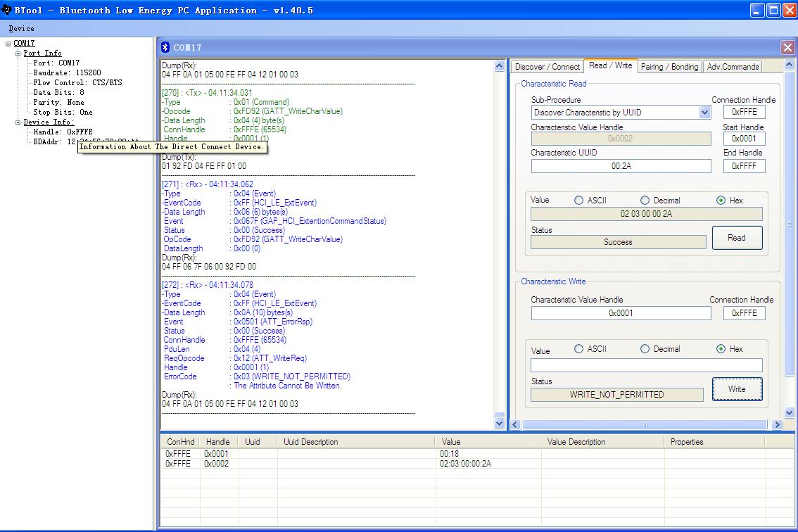Click right panel scroll down arrow
This screenshot has height=532, width=798.
789,413
